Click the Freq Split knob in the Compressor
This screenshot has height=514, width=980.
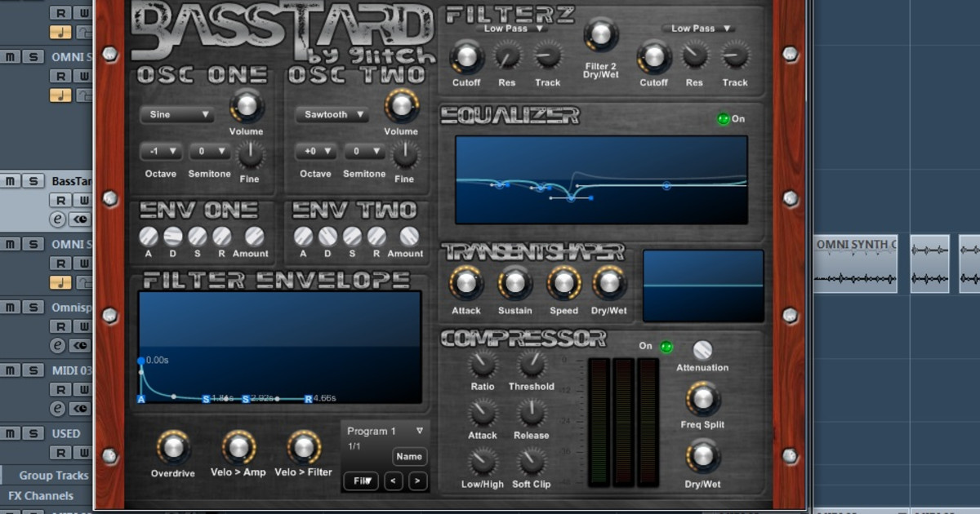[x=702, y=400]
